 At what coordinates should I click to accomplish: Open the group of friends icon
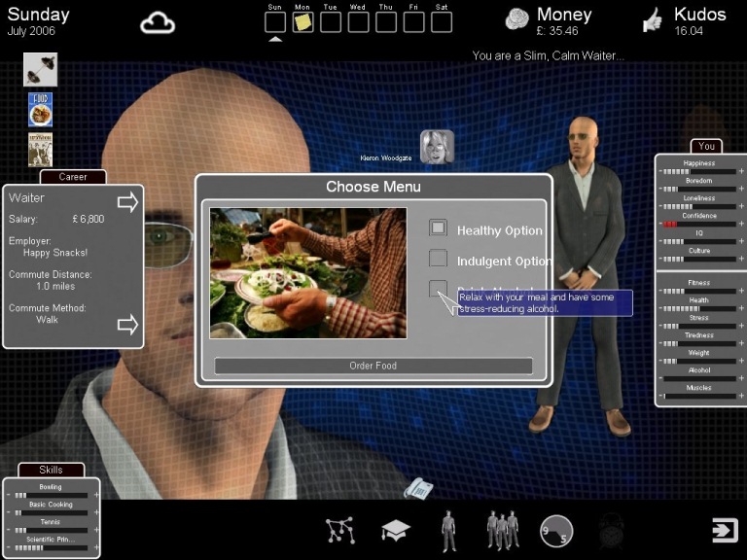point(502,530)
